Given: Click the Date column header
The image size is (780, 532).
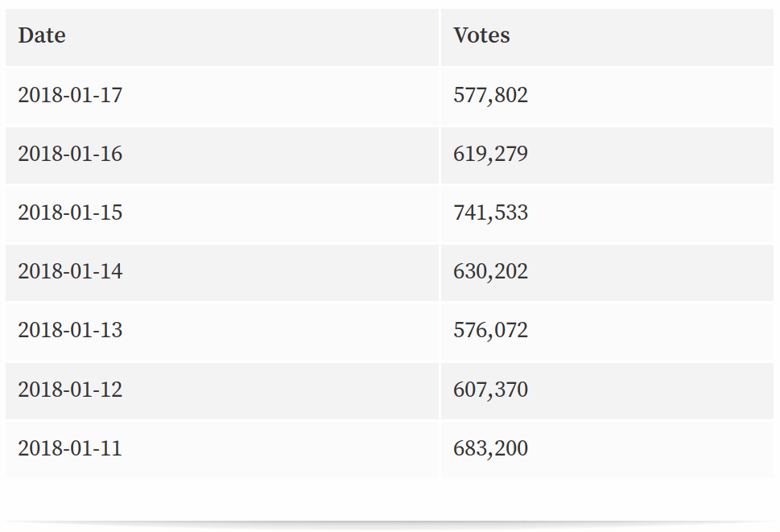Looking at the screenshot, I should 222,37.
